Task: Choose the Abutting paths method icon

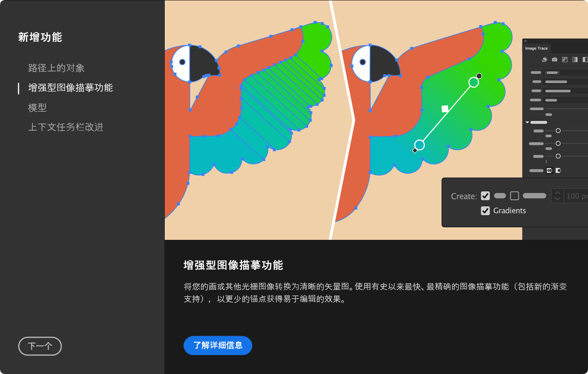Action: (549, 170)
